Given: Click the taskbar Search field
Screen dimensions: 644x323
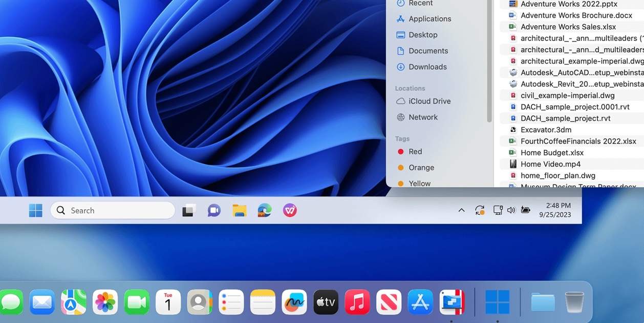Looking at the screenshot, I should coord(112,210).
